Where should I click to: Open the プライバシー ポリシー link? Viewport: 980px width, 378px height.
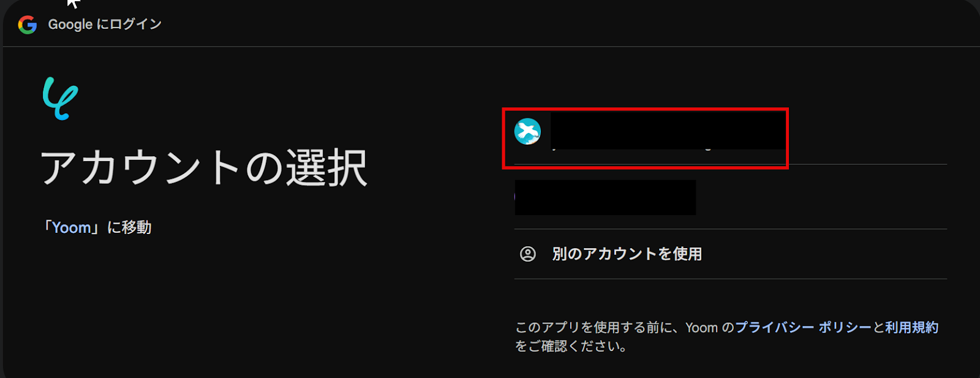pos(803,328)
